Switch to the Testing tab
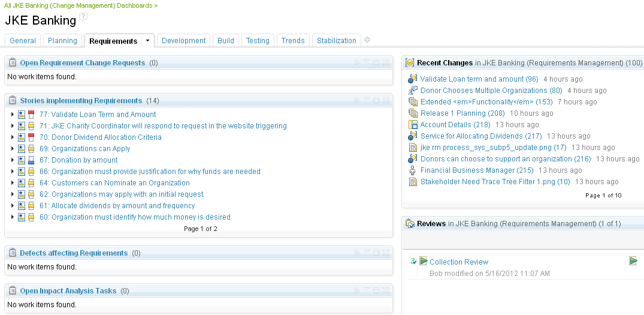This screenshot has height=315, width=644. [x=258, y=41]
